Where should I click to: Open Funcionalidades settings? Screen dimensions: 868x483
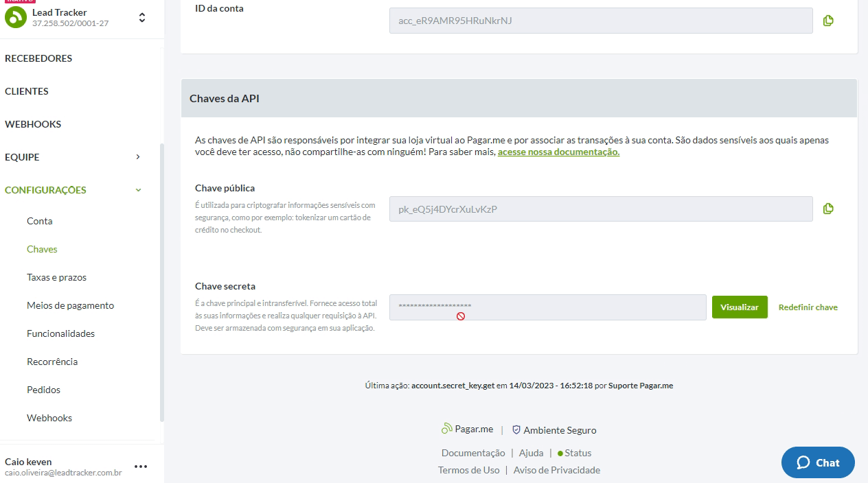click(60, 333)
